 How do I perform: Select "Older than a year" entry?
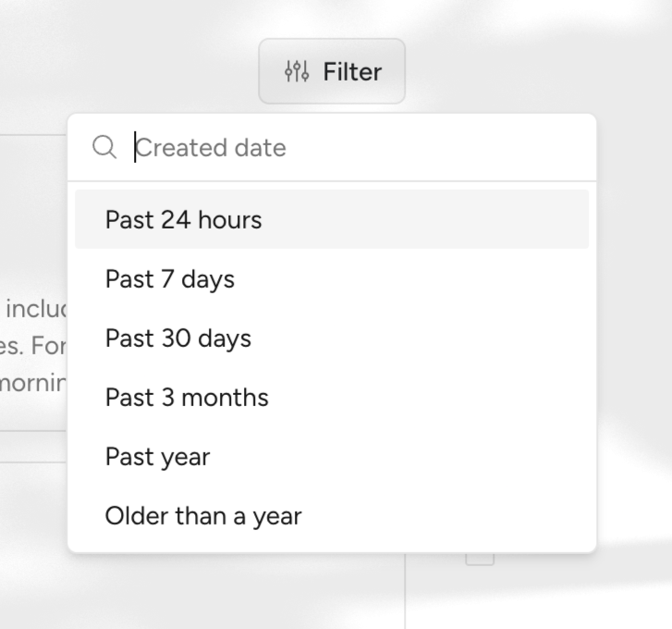point(203,516)
